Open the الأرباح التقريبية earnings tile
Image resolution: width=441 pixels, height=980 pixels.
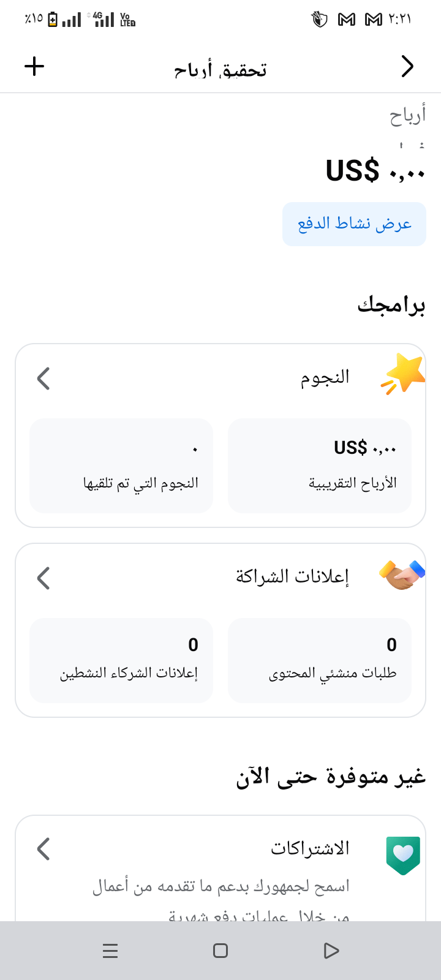(319, 465)
